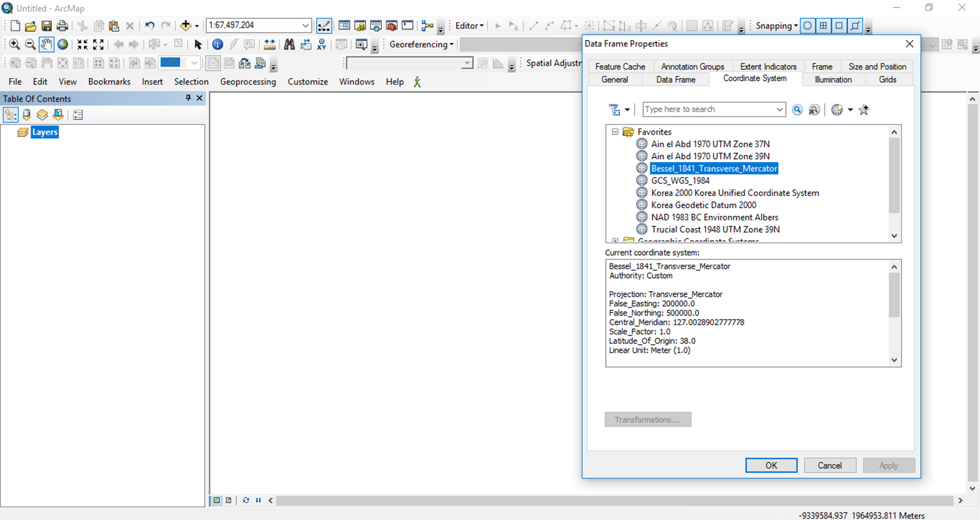Open the Editor dropdown menu

[x=469, y=25]
